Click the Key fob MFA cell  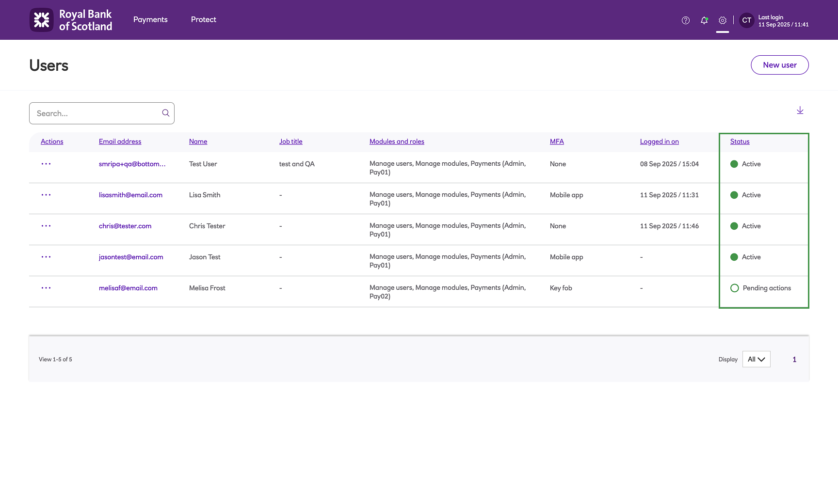click(x=561, y=288)
